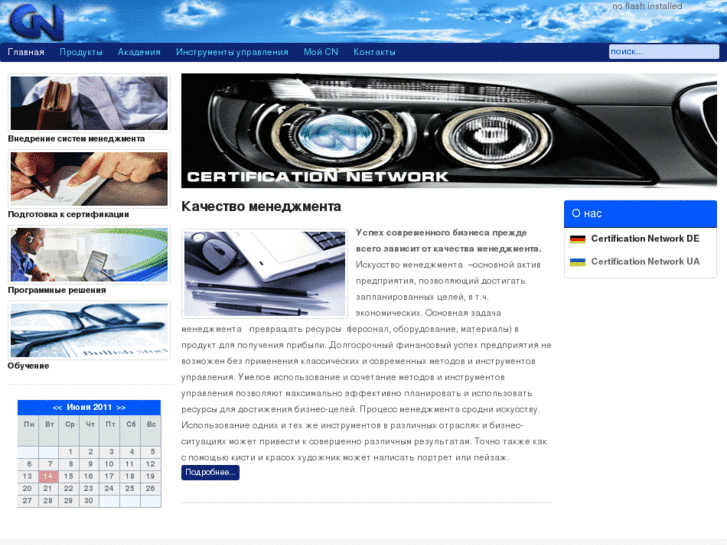Click the О нас panel header
Viewport: 727px width, 545px height.
tap(640, 214)
